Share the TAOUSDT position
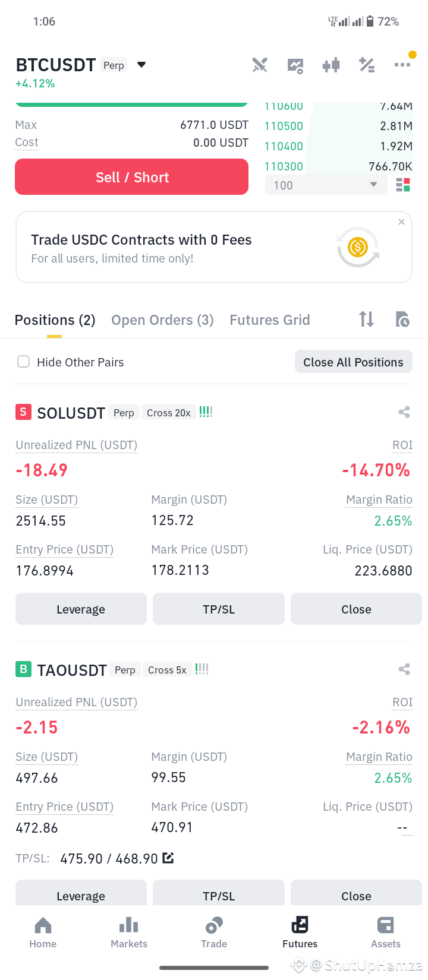 point(404,669)
